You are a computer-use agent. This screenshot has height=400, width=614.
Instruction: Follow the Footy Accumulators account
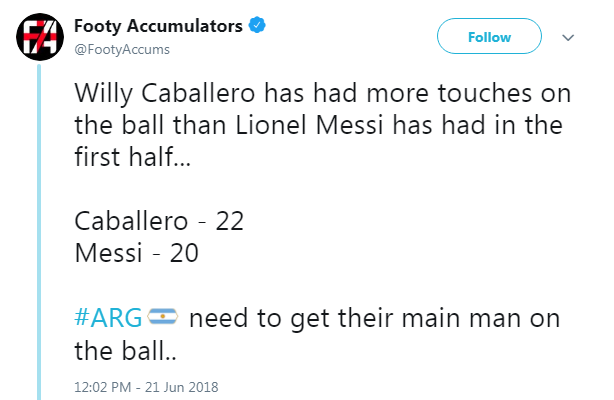tap(489, 37)
